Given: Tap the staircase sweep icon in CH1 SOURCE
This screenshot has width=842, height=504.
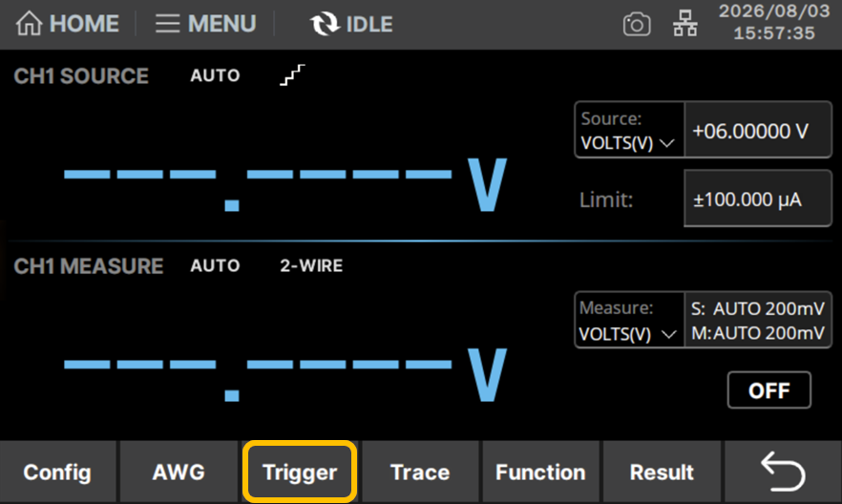Looking at the screenshot, I should click(x=292, y=75).
